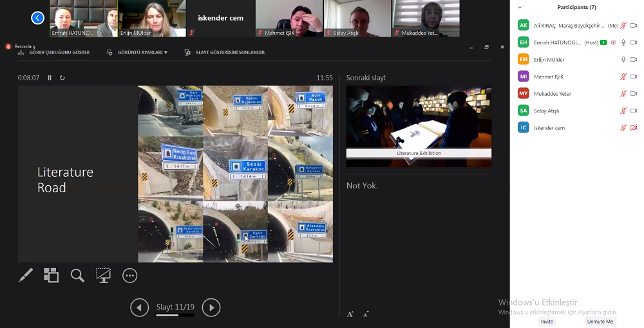644x328 pixels.
Task: Click SLAYT GÖSTERİSİNİ SONLANDIR
Action: pyautogui.click(x=224, y=53)
